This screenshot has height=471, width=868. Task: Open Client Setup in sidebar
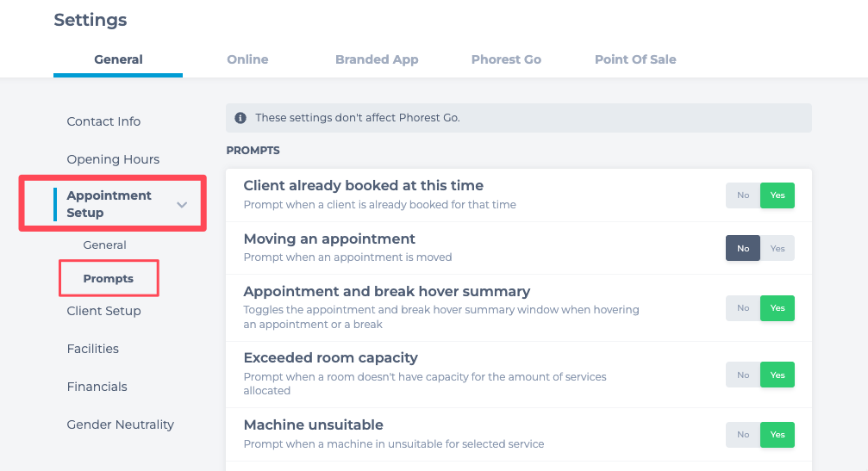click(103, 311)
